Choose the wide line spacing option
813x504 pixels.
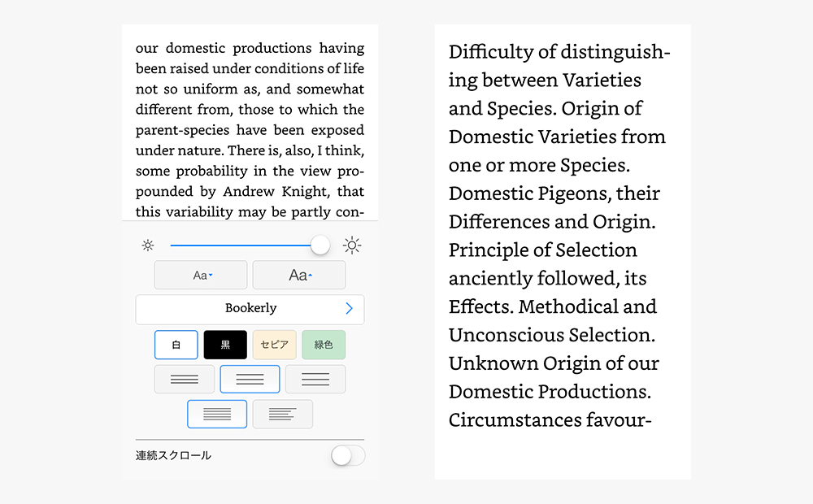[x=315, y=379]
